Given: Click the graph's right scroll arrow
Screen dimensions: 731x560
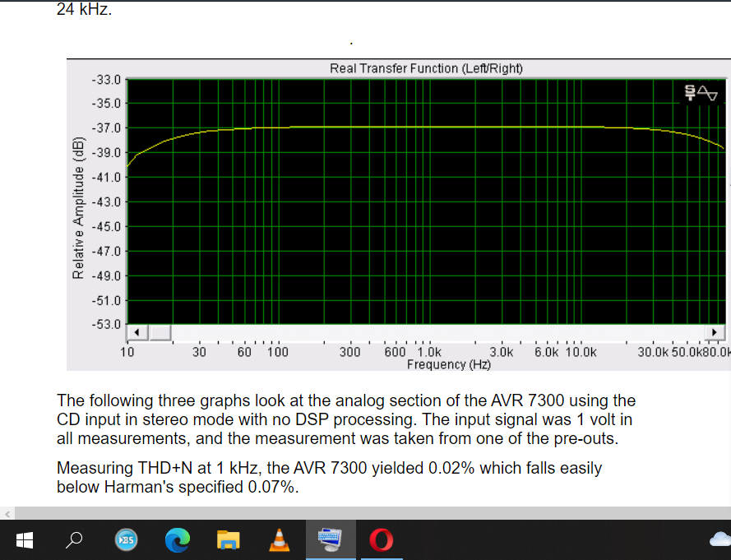Looking at the screenshot, I should [x=715, y=332].
